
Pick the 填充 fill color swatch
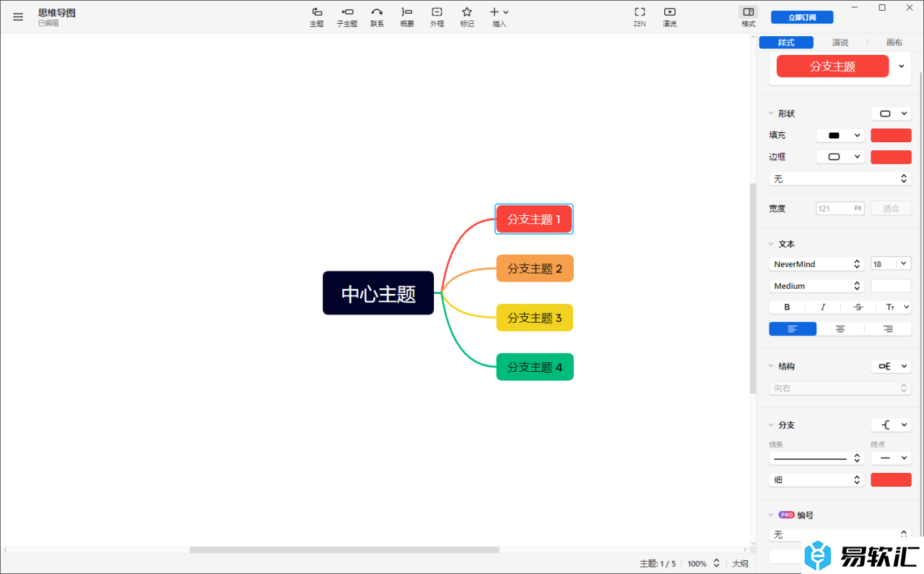[891, 136]
